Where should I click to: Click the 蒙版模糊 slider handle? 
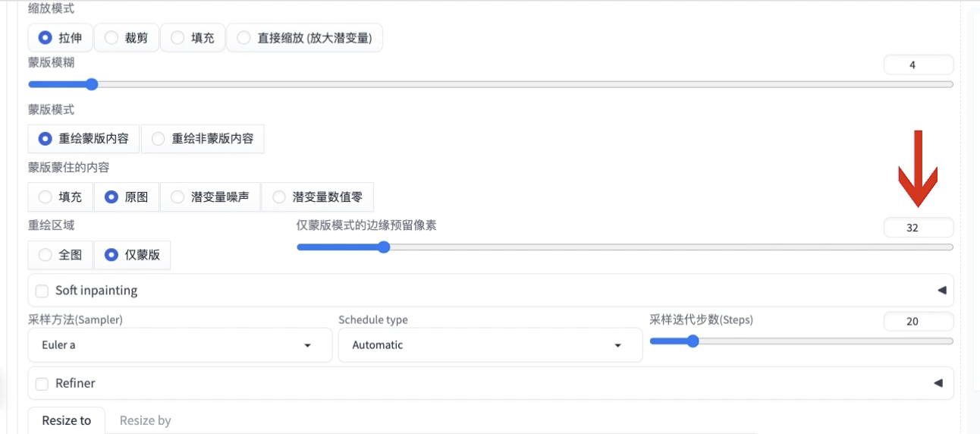tap(92, 84)
